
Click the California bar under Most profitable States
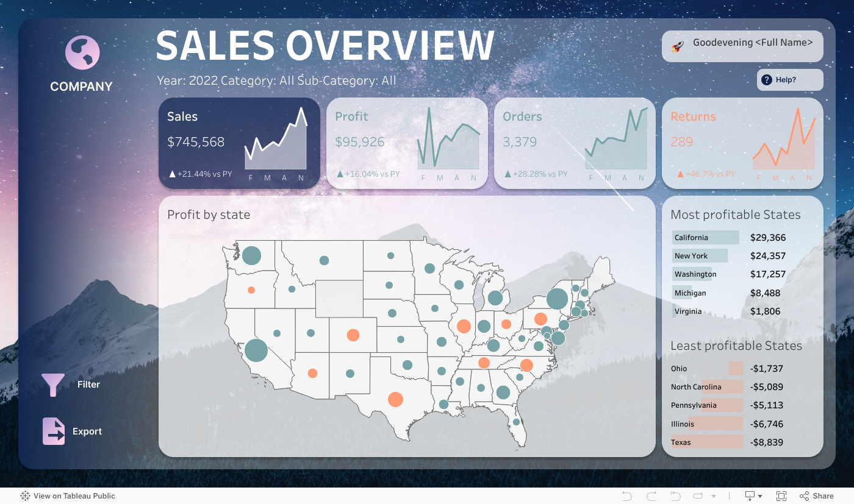[705, 237]
